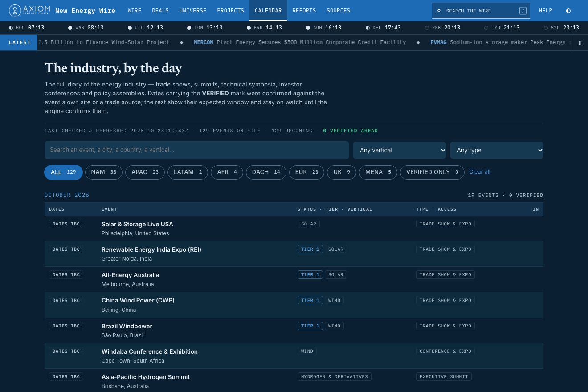Enable the VERIFIED ONLY filter chip
Screen dimensions: 588x392
point(432,172)
